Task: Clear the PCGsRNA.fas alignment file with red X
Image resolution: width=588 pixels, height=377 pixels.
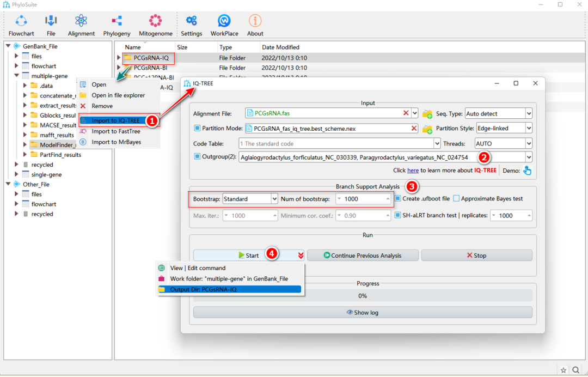Action: pyautogui.click(x=406, y=113)
